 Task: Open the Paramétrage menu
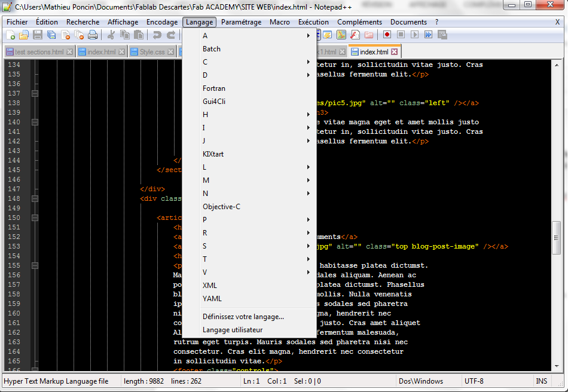242,22
